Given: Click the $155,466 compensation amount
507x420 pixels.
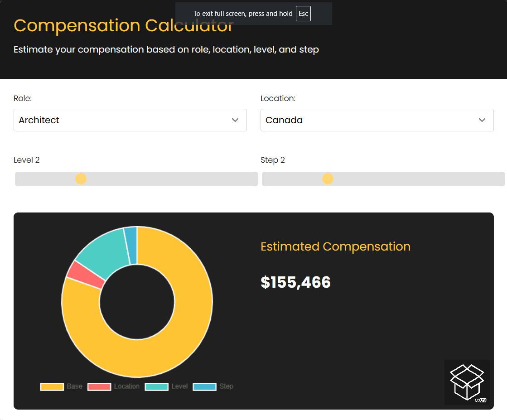Looking at the screenshot, I should click(x=295, y=282).
